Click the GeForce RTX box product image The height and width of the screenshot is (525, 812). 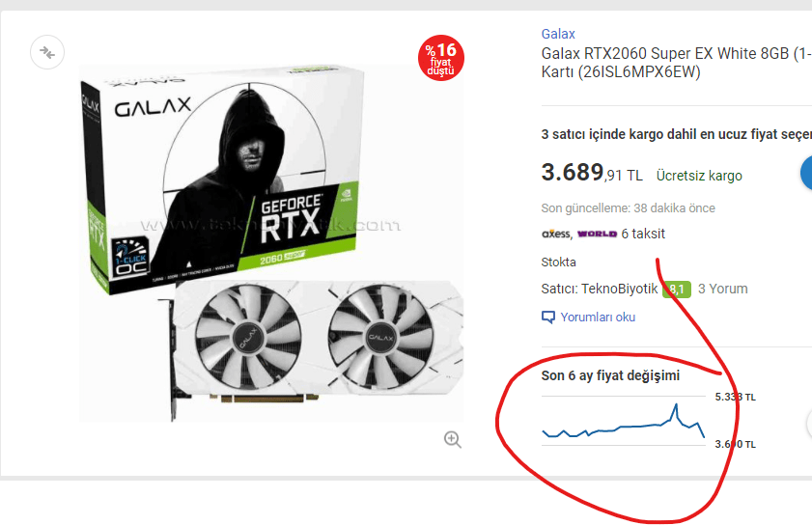click(x=271, y=242)
